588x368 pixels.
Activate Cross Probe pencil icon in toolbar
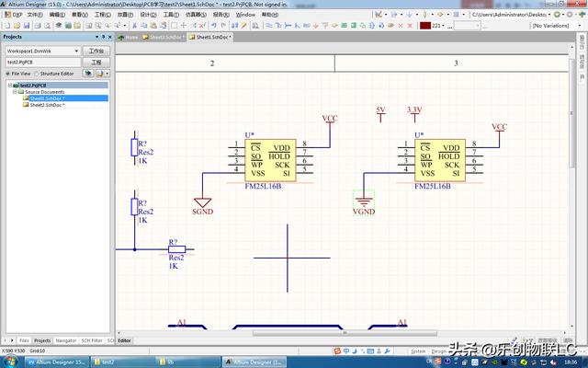coord(244,26)
